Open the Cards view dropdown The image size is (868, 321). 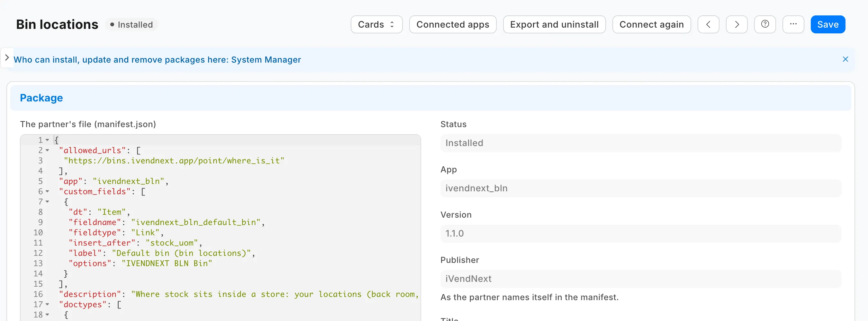click(x=376, y=25)
